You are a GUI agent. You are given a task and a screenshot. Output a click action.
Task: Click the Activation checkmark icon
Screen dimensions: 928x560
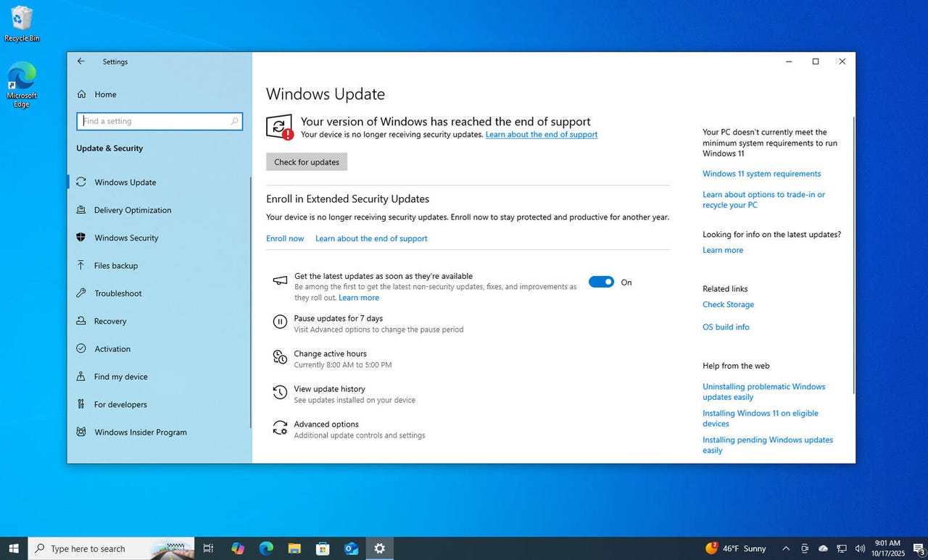[82, 348]
